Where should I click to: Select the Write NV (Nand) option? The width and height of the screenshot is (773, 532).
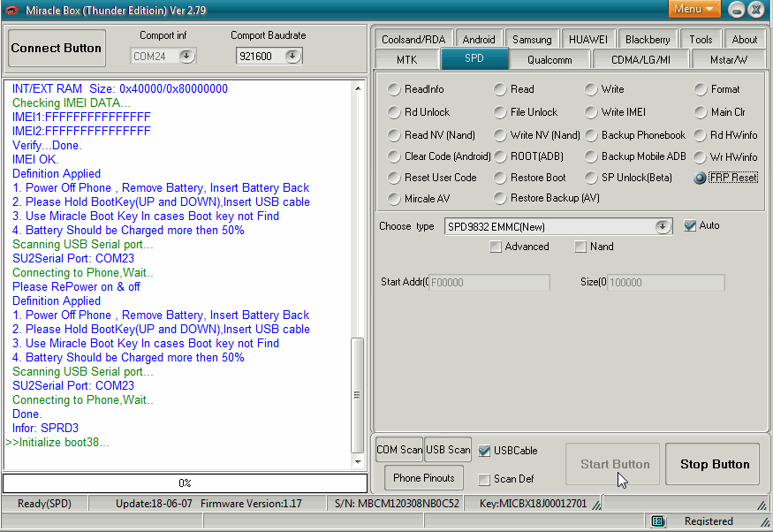(500, 135)
